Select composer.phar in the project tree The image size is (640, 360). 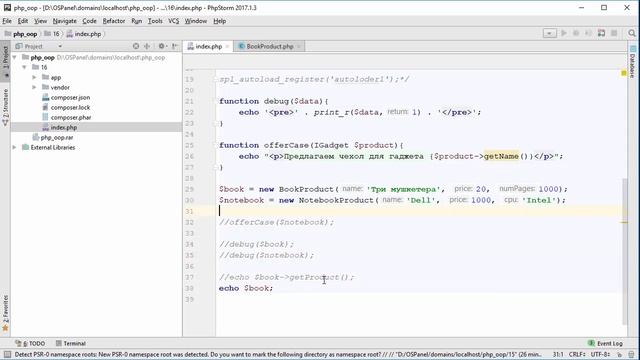click(71, 118)
